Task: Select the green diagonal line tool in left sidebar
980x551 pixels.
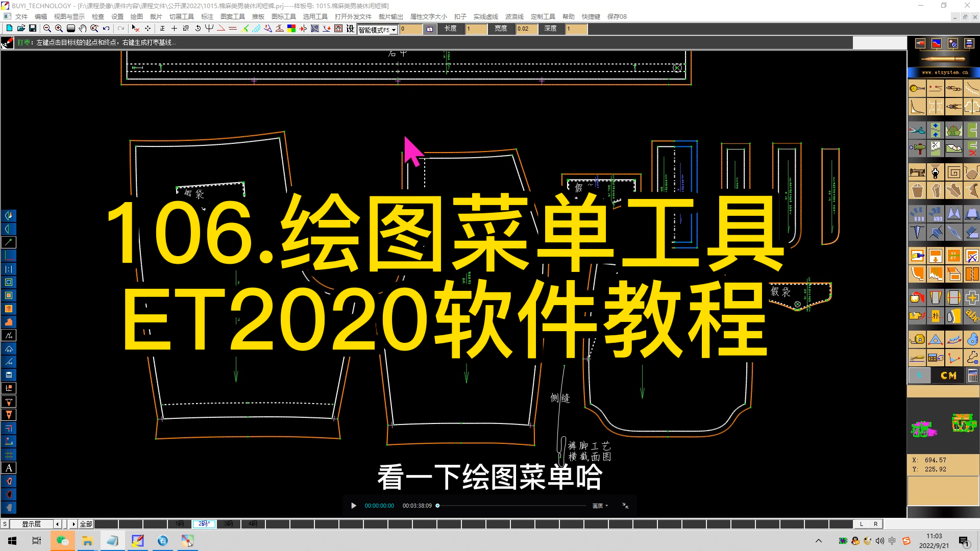Action: tap(9, 242)
